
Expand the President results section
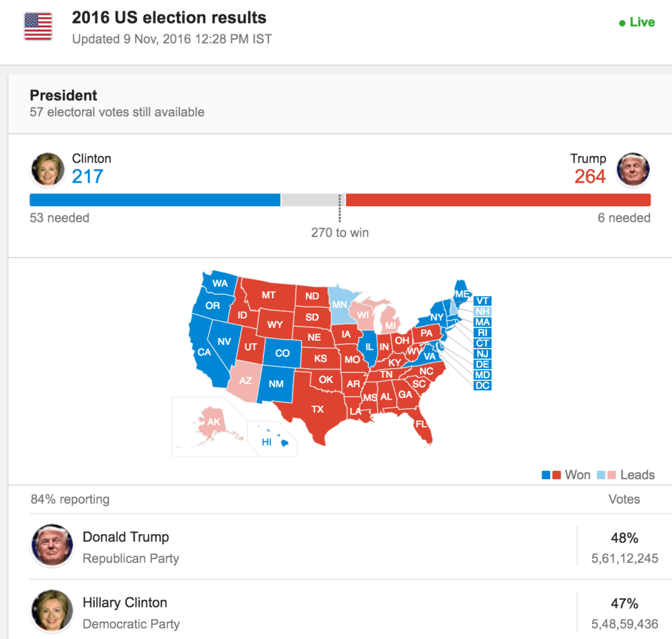[63, 95]
